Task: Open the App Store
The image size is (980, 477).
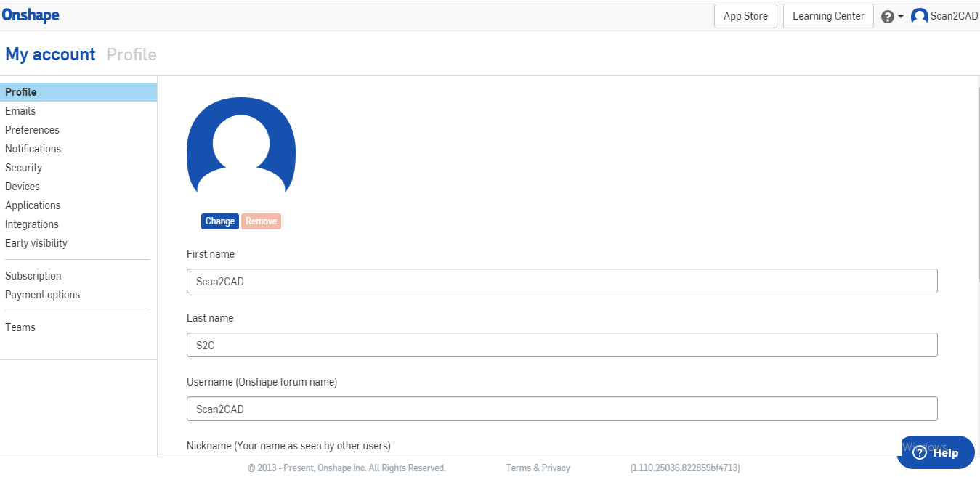Action: (x=745, y=15)
